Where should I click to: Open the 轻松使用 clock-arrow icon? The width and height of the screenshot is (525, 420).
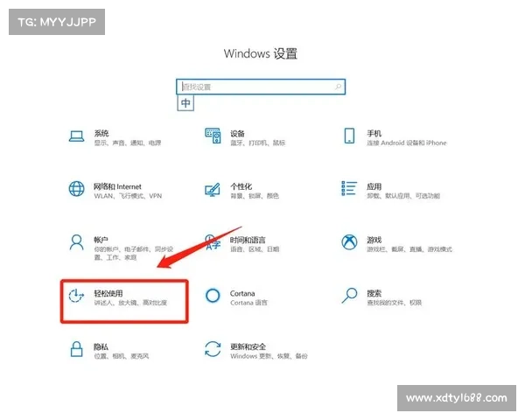click(x=76, y=296)
